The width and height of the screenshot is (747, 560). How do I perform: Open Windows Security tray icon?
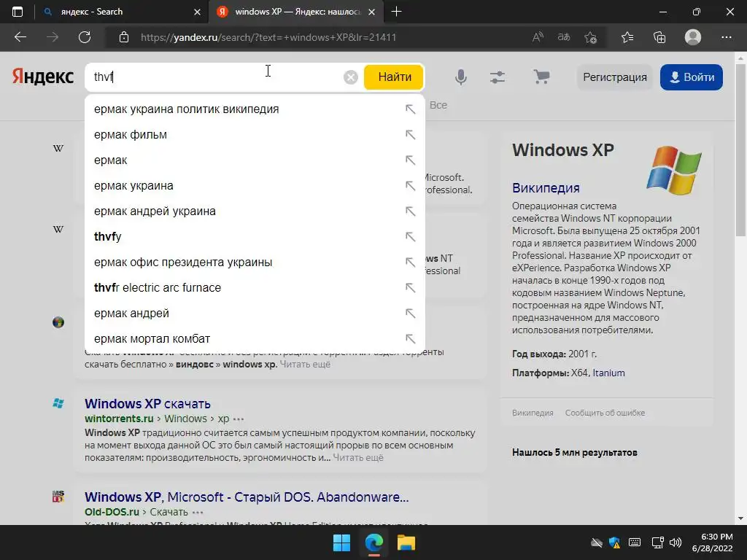coord(614,542)
